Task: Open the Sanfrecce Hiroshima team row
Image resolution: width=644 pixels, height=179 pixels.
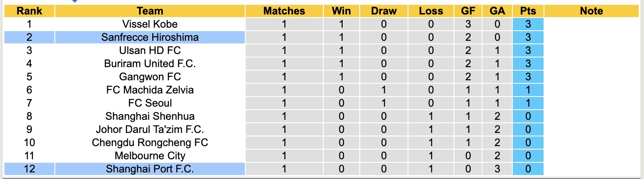Action: [x=150, y=37]
